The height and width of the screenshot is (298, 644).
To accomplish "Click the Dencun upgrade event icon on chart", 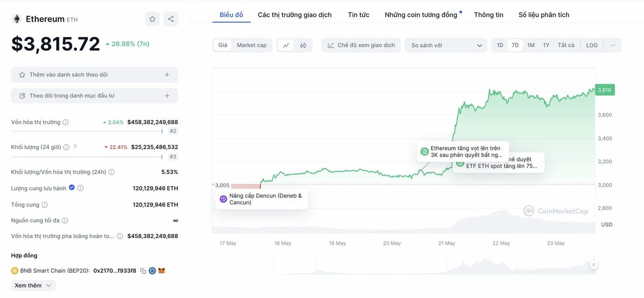I will coord(223,199).
